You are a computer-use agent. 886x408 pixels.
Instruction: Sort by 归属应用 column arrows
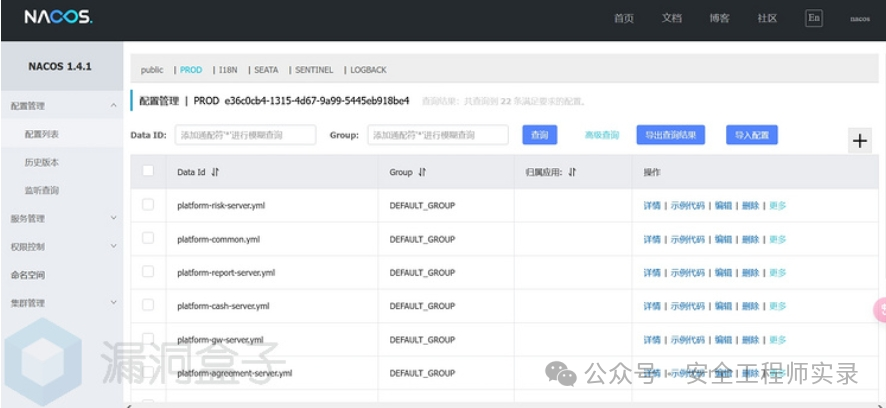coord(572,172)
